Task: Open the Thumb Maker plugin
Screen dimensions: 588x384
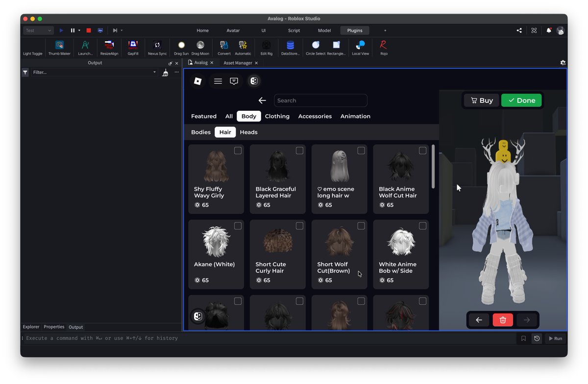Action: pyautogui.click(x=59, y=48)
